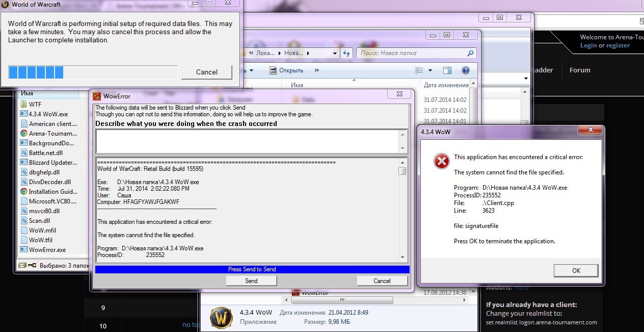Click the large WoW icon in details pane
Screen dimensions: 644x332
pos(222,317)
